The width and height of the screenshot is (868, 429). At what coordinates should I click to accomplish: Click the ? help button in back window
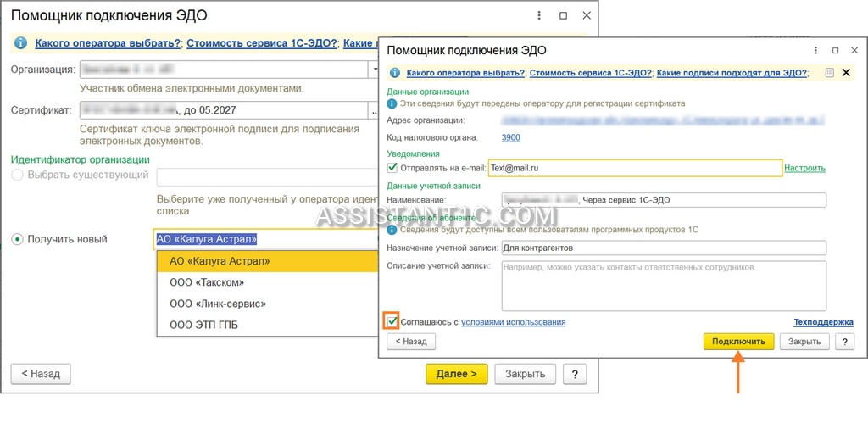coord(575,374)
